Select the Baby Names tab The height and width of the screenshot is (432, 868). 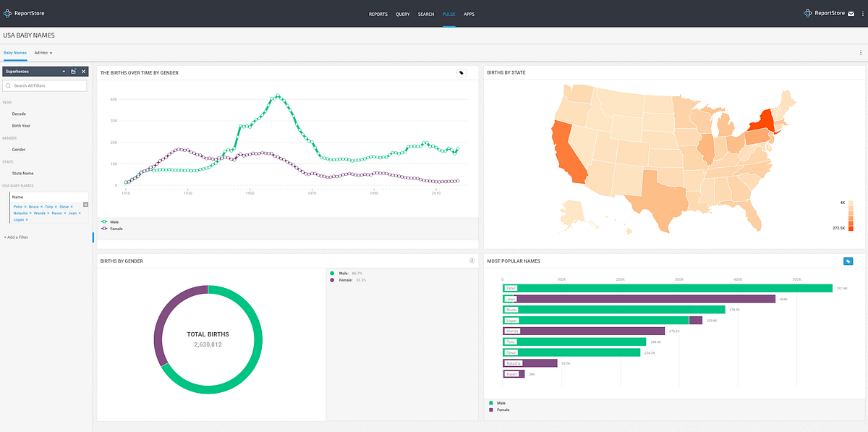point(14,52)
